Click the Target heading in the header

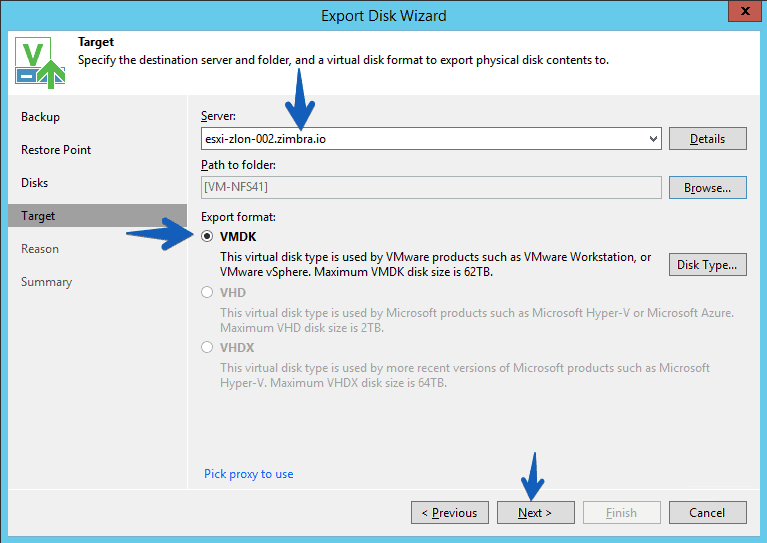pyautogui.click(x=96, y=42)
